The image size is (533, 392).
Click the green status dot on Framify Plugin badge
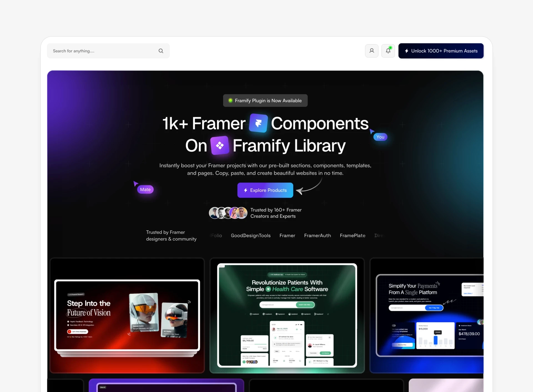(230, 100)
